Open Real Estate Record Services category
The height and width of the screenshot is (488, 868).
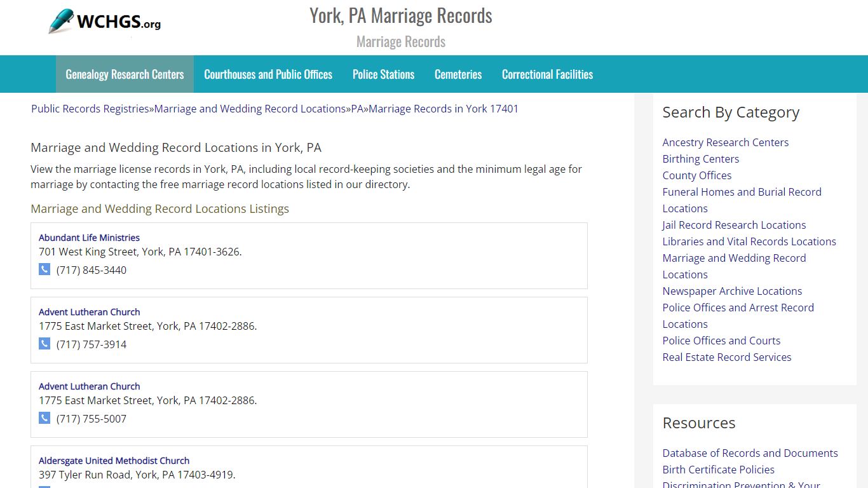tap(727, 357)
